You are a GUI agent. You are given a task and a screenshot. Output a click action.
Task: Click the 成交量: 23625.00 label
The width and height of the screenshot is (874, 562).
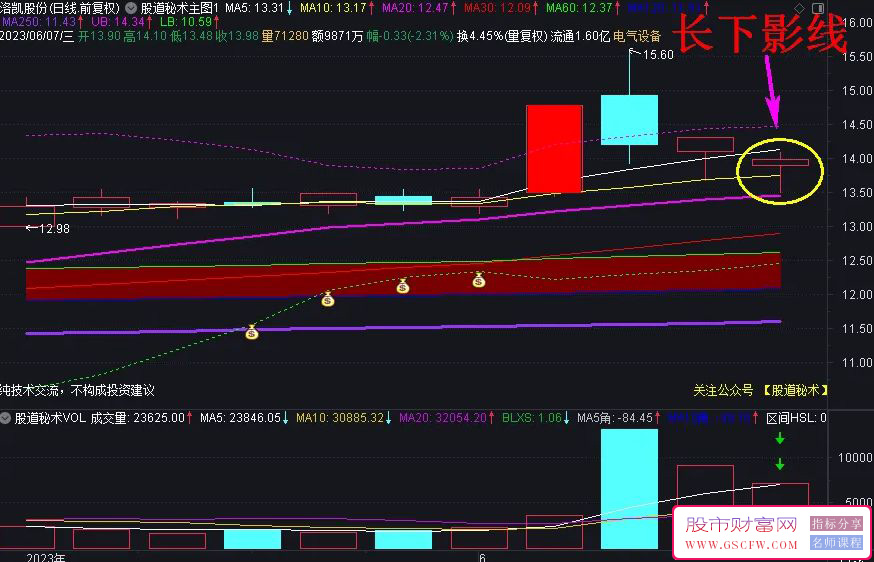[x=138, y=418]
